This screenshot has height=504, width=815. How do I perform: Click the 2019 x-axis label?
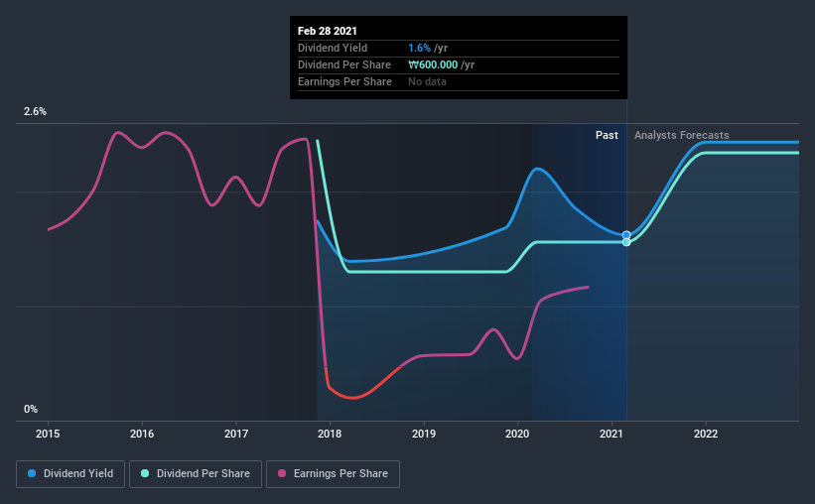pos(424,434)
